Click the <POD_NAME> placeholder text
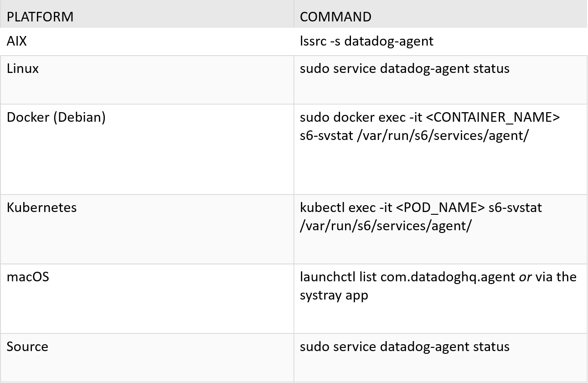 (x=440, y=207)
